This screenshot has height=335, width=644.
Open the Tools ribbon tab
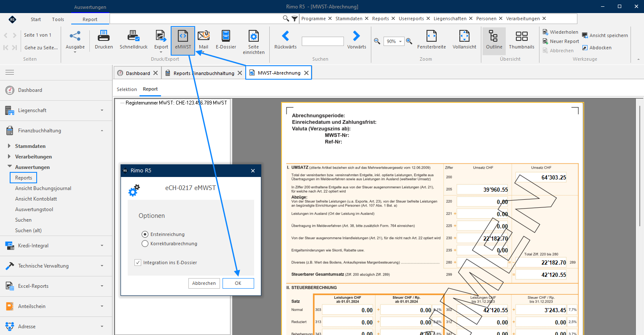pyautogui.click(x=58, y=19)
